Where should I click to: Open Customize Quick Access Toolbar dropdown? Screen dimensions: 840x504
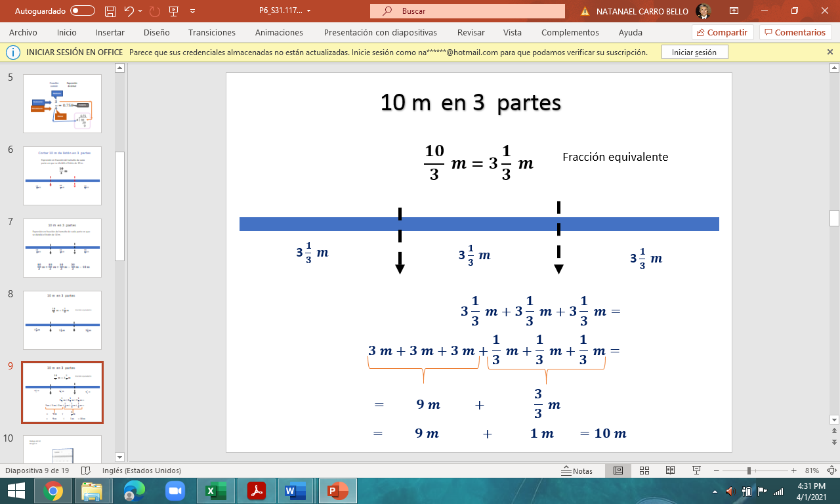[192, 11]
